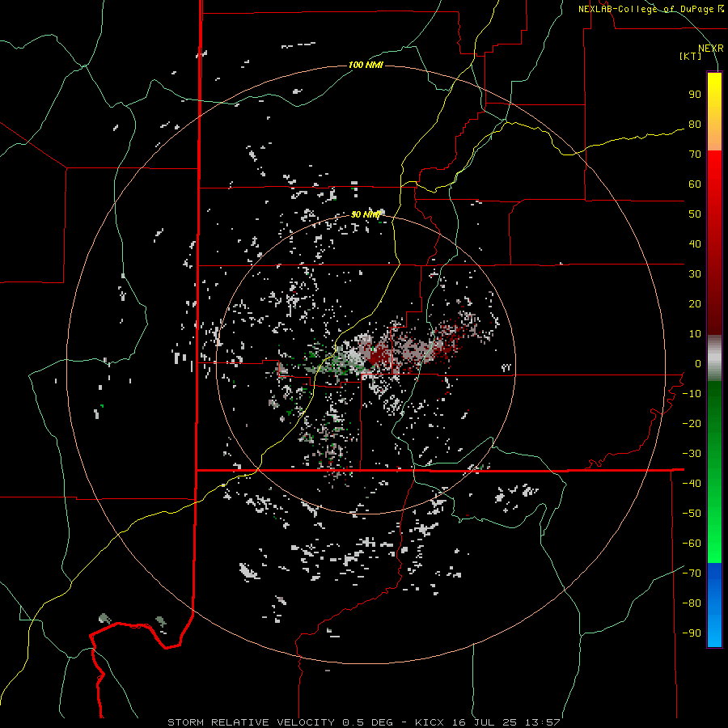
Task: Click the -20 knot scale label
Action: tap(692, 424)
